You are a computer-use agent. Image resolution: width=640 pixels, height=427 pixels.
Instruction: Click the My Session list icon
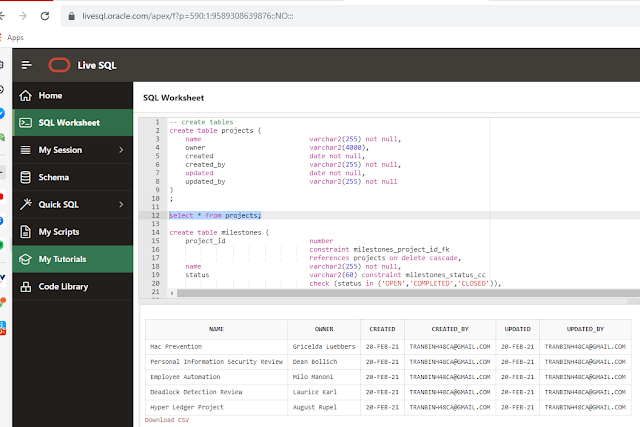[25, 150]
